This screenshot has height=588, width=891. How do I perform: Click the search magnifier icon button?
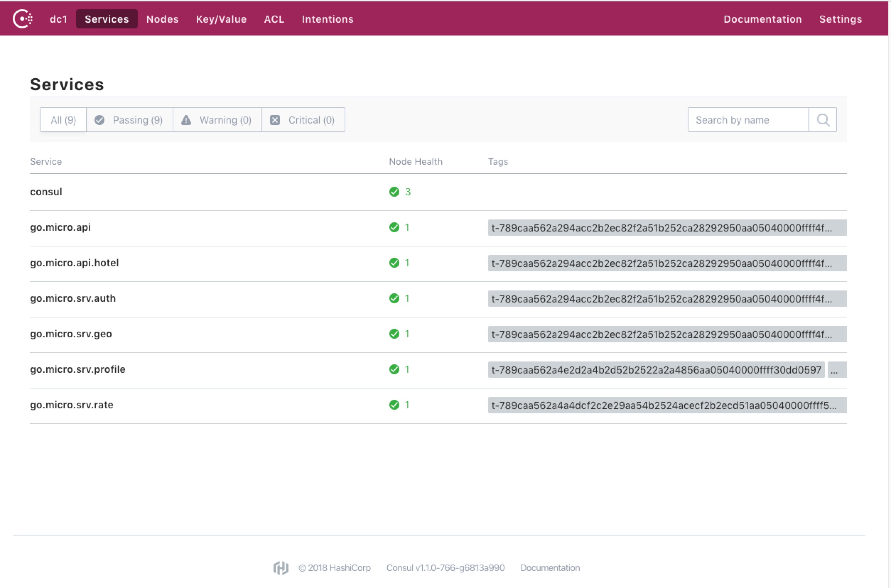click(823, 120)
